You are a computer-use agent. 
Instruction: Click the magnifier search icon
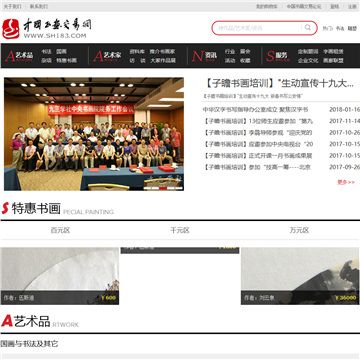click(x=307, y=28)
